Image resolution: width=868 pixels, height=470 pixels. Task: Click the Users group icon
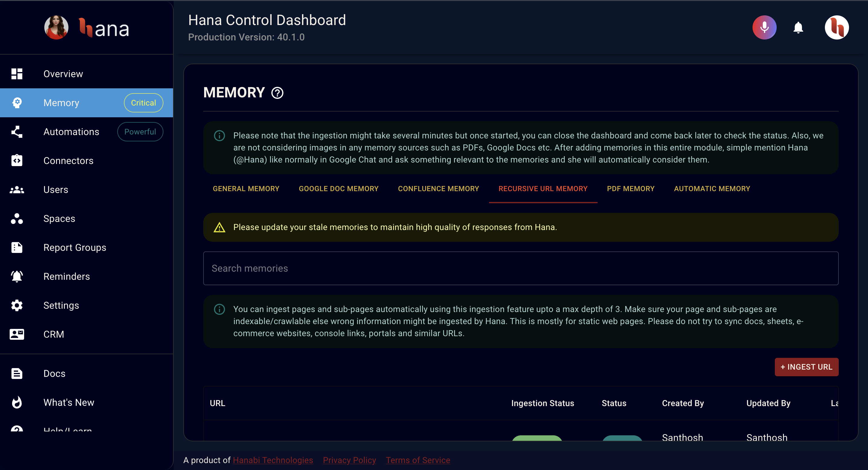click(17, 190)
